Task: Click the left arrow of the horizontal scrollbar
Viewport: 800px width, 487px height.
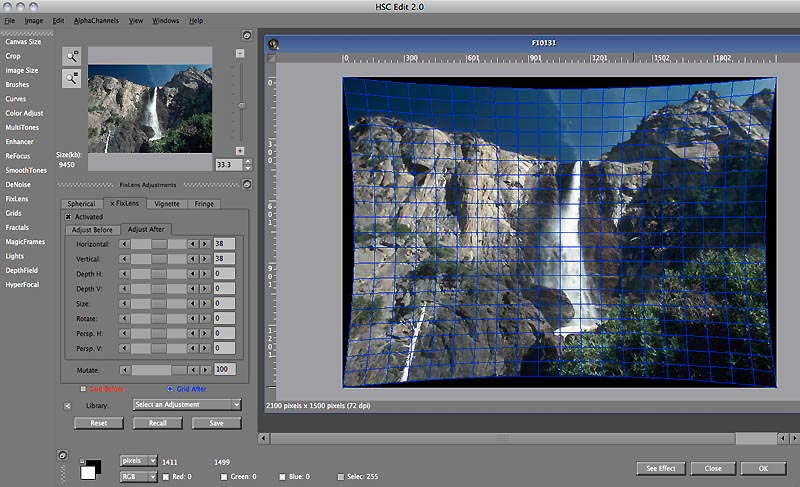Action: (264, 438)
